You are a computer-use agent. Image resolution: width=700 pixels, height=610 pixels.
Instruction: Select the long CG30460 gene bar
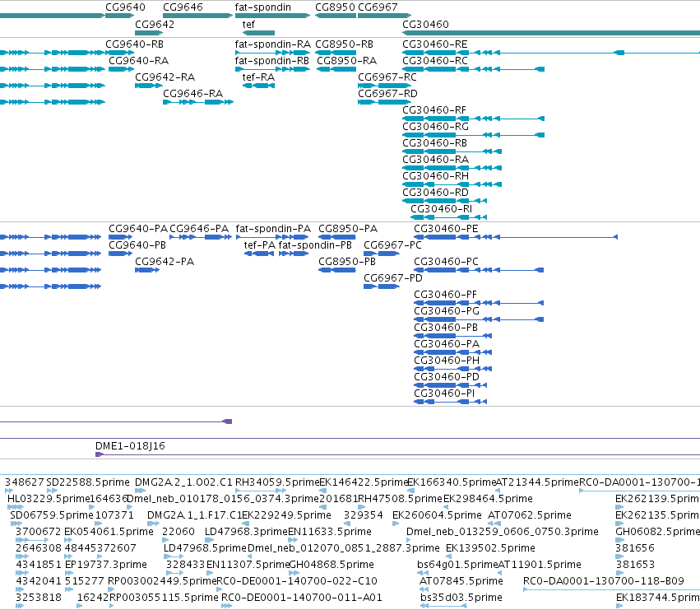pos(551,33)
